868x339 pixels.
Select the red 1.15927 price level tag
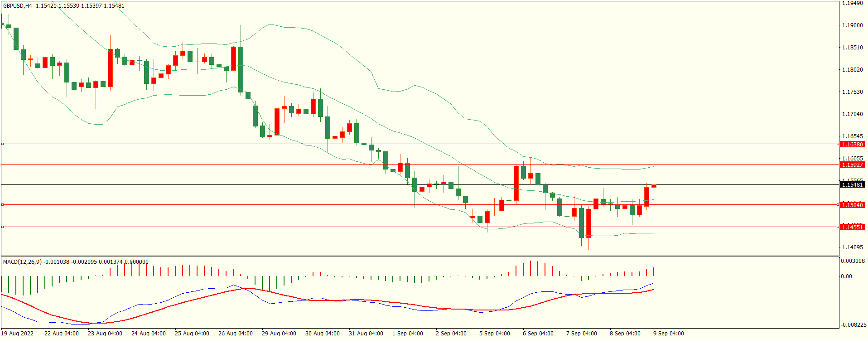pyautogui.click(x=853, y=165)
